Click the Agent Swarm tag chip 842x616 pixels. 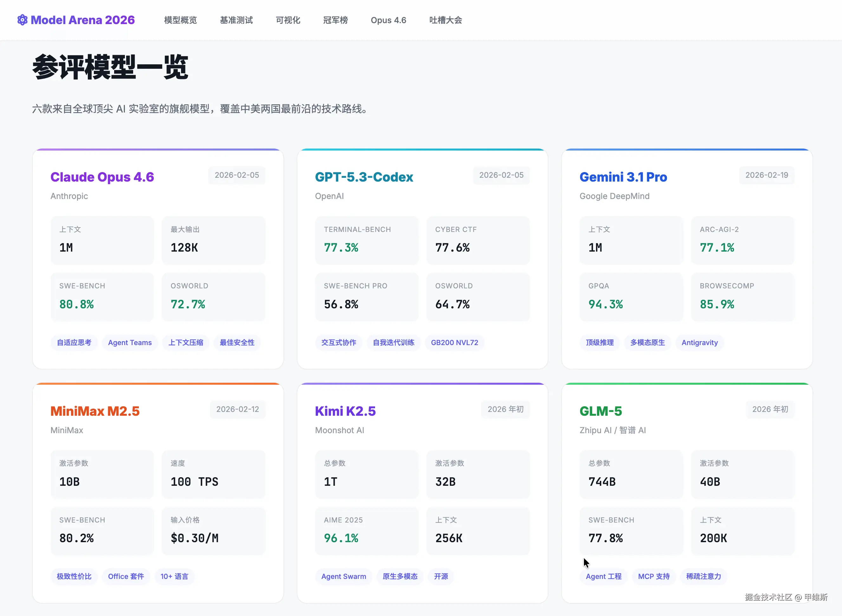(x=343, y=576)
